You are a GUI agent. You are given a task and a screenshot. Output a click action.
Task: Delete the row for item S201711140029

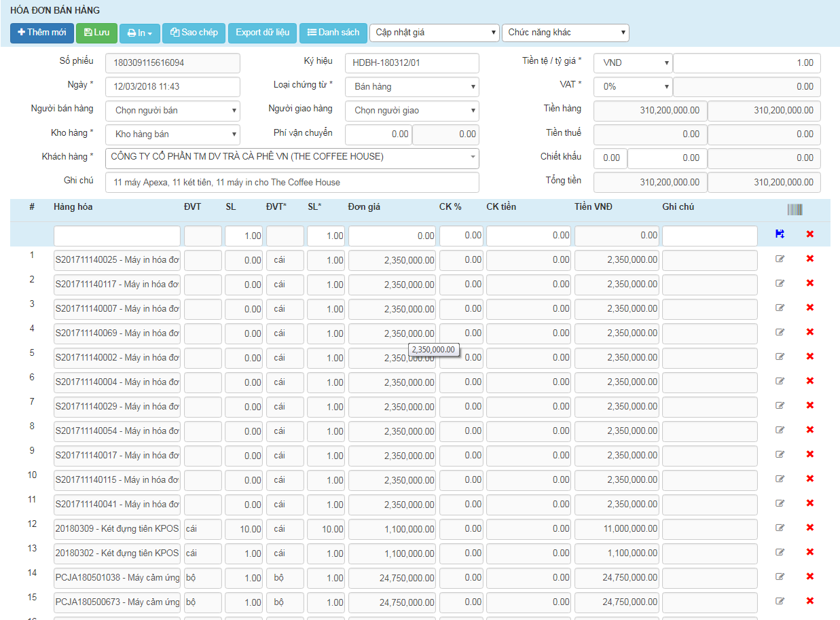click(809, 405)
